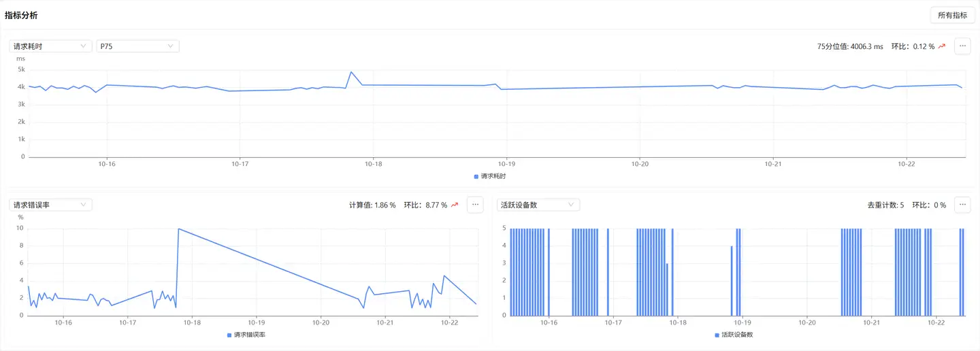Open more options for 请求错误率 chart
This screenshot has height=351, width=980.
coord(475,205)
